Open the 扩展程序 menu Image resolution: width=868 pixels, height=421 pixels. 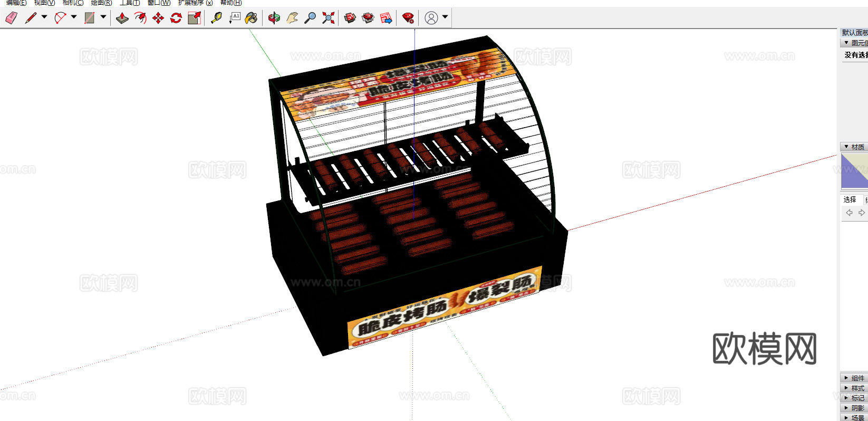click(195, 3)
